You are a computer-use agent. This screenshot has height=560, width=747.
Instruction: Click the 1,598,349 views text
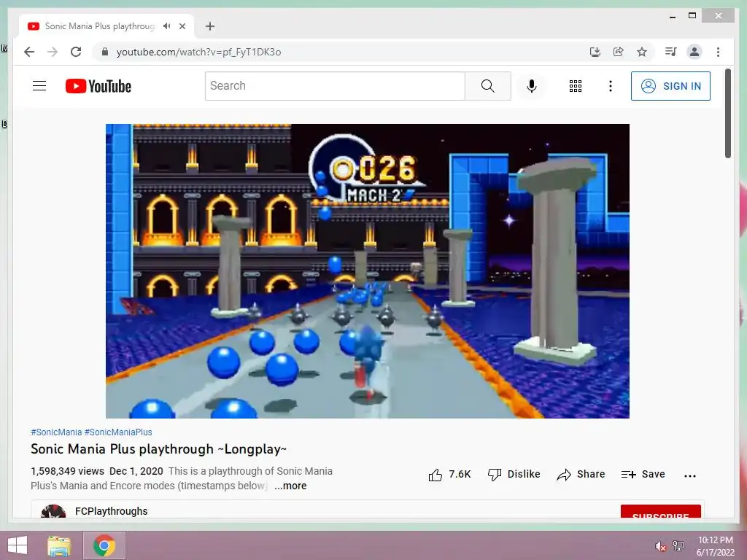tap(67, 471)
